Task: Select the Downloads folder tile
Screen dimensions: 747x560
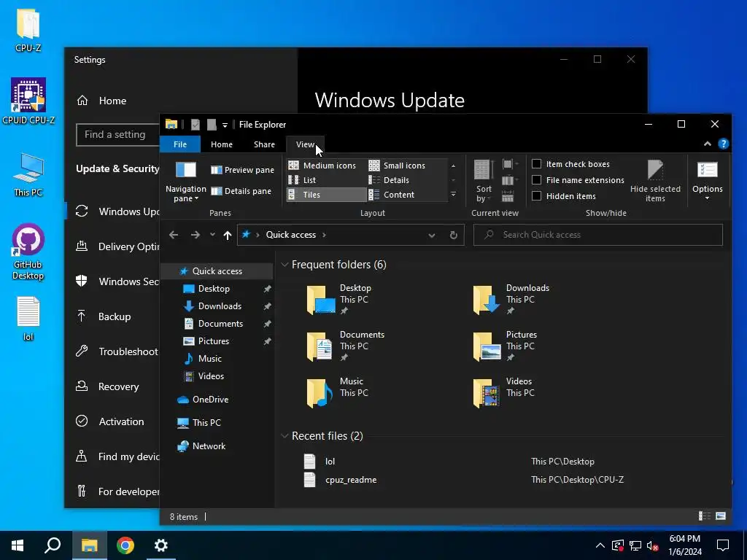Action: coord(511,299)
